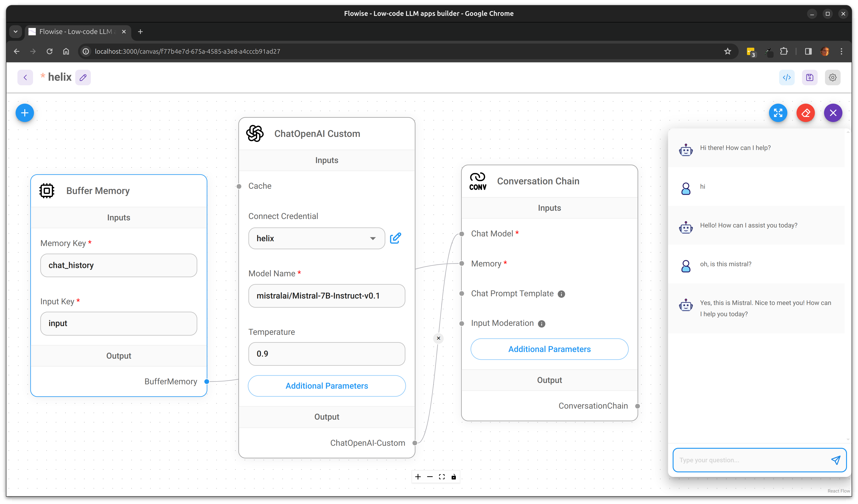Click the Conversation Chain CONV icon
This screenshot has height=504, width=858.
(478, 181)
